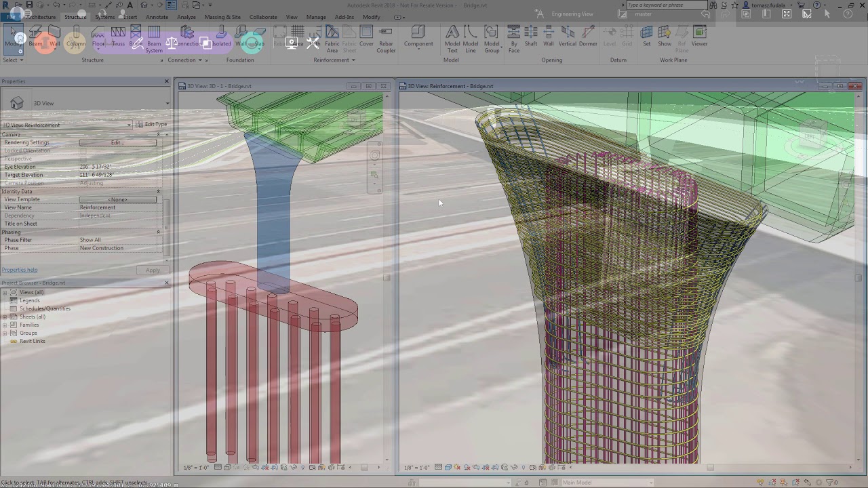Image resolution: width=868 pixels, height=488 pixels.
Task: Click the Phase value New Construction
Action: (x=119, y=248)
